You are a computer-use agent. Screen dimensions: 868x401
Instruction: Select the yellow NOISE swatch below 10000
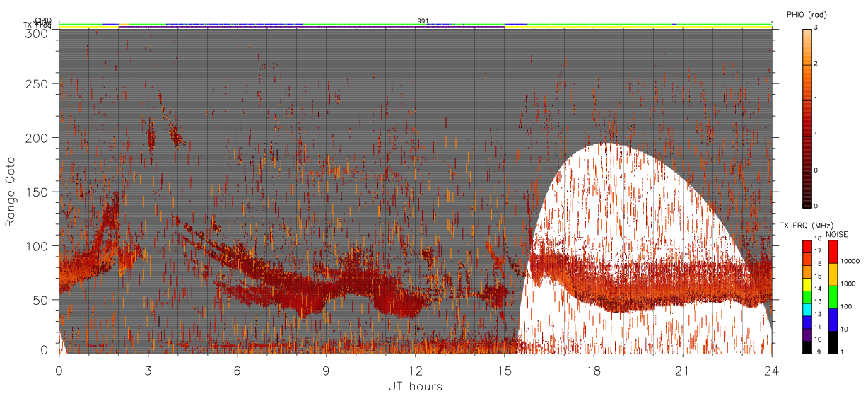(x=833, y=274)
